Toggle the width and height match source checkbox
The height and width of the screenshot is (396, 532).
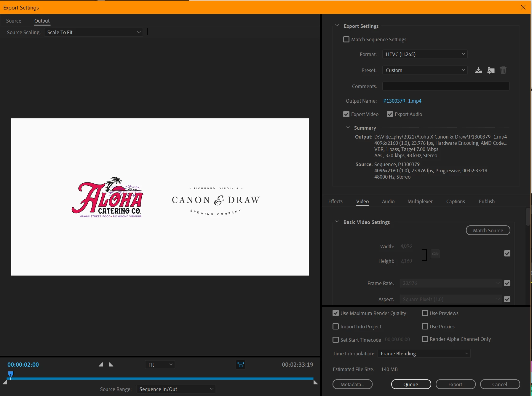click(x=507, y=253)
